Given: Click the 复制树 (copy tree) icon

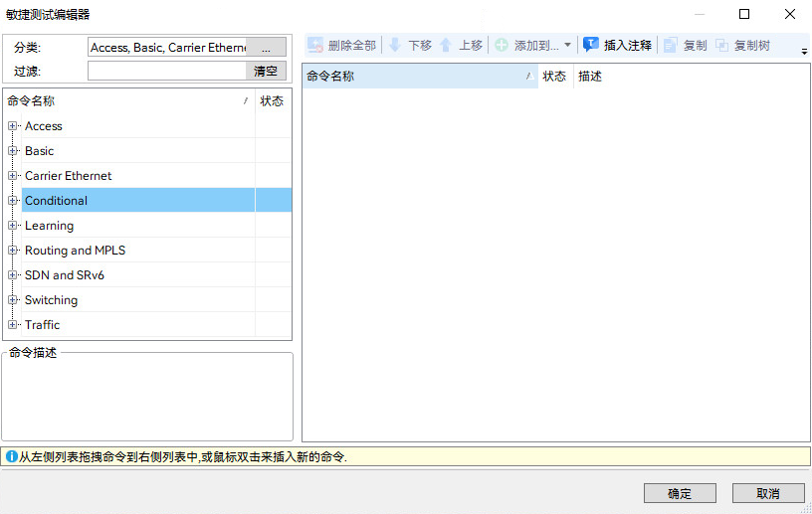Looking at the screenshot, I should [x=721, y=46].
